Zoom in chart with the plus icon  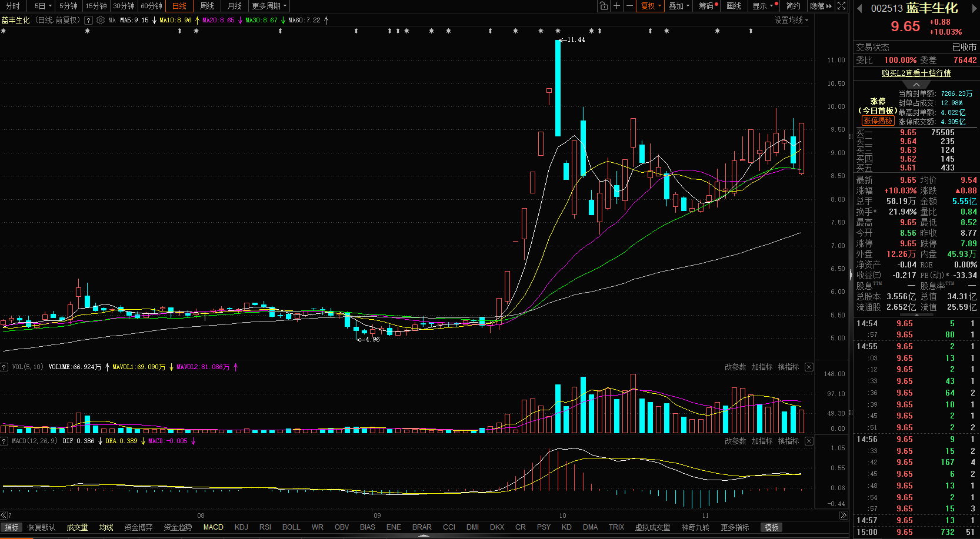[x=616, y=6]
